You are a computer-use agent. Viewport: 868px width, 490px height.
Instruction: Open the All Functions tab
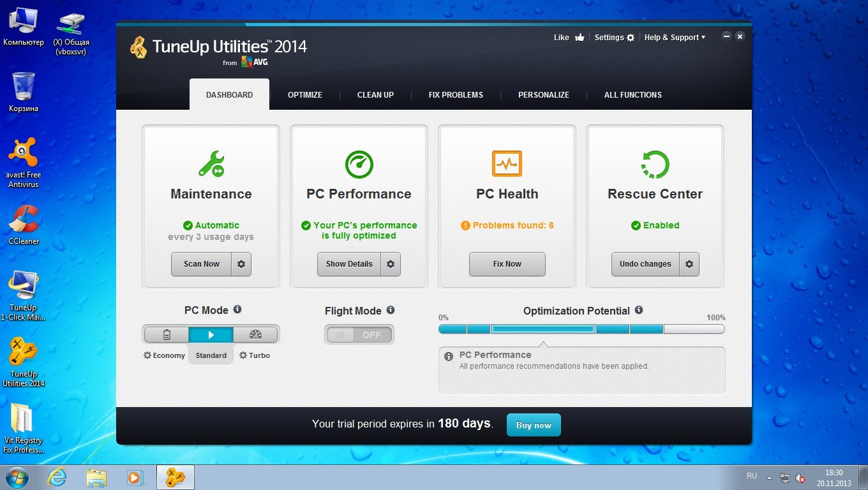coord(632,94)
